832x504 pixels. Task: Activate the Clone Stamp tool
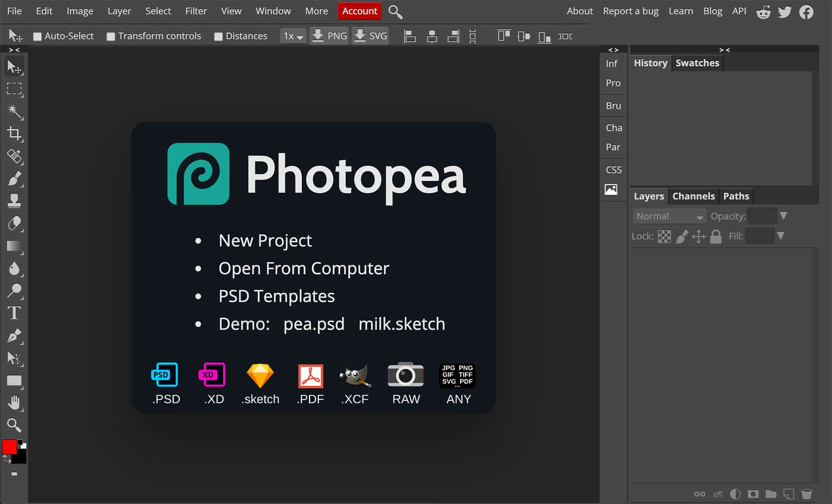pyautogui.click(x=14, y=201)
